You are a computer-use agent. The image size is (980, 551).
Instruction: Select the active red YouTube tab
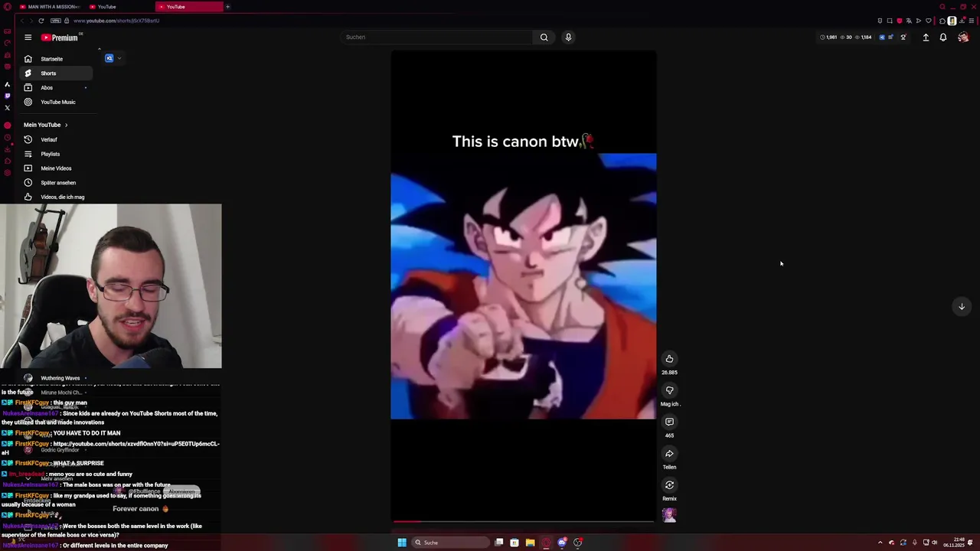pyautogui.click(x=188, y=7)
